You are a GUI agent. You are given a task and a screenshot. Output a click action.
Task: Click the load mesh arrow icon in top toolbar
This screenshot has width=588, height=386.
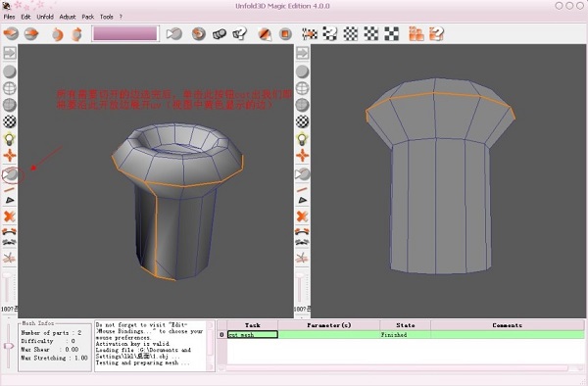11,33
